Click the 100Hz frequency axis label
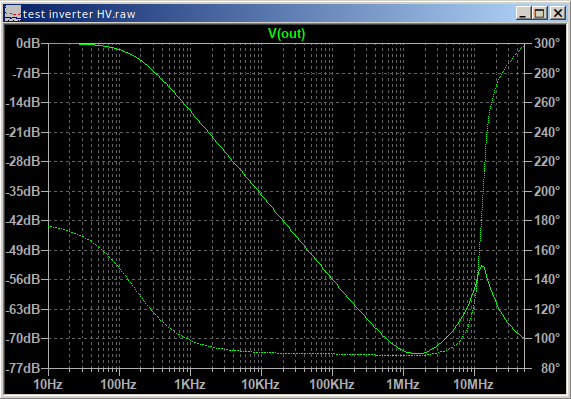Image resolution: width=571 pixels, height=399 pixels. click(119, 384)
